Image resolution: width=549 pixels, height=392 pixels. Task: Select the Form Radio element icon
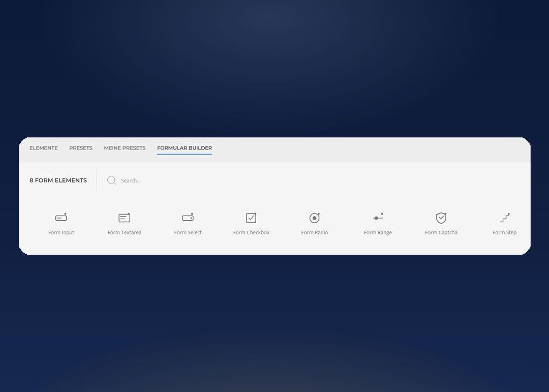click(315, 218)
